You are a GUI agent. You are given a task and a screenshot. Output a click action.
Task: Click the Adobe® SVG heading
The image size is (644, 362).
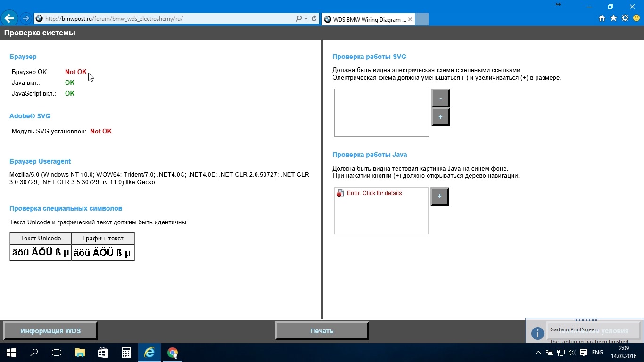coord(30,116)
